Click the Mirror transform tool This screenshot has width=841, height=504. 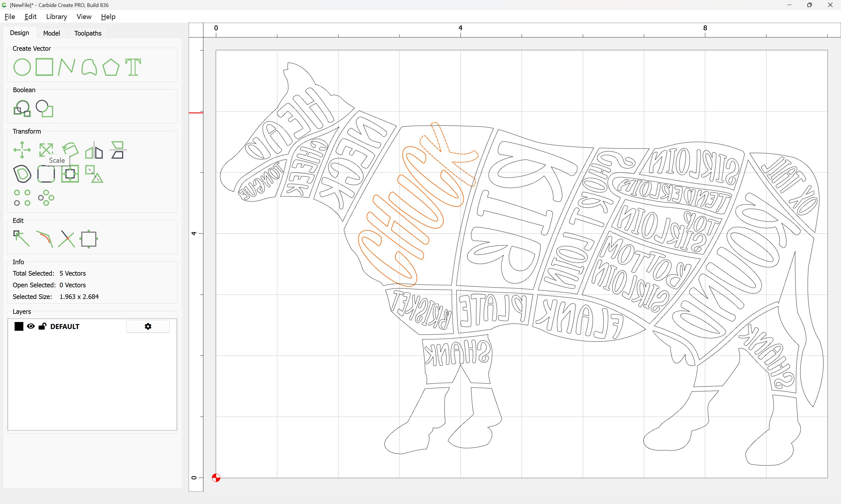point(94,150)
